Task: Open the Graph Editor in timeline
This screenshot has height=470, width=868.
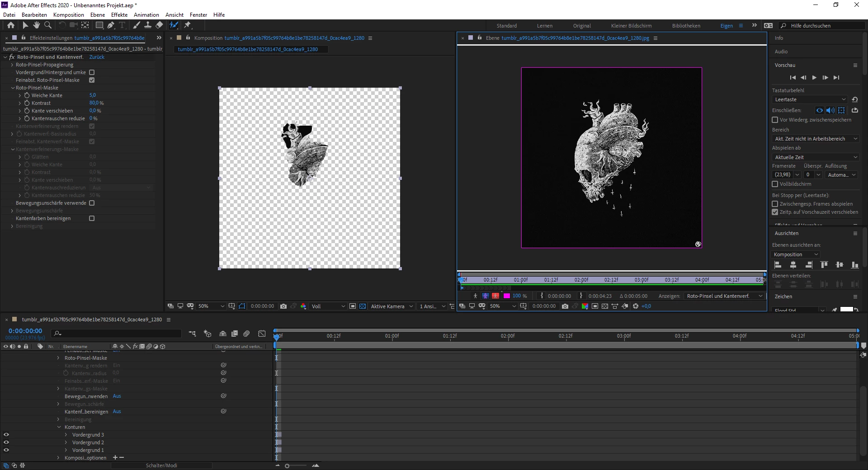Action: 262,334
